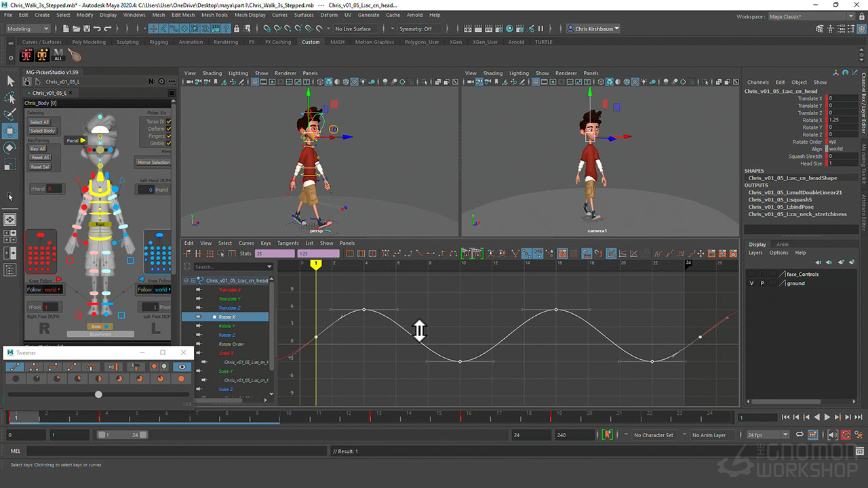The width and height of the screenshot is (868, 488).
Task: Collapse the Chris_v01_05_L:ac_cn_head curve node
Action: click(186, 281)
